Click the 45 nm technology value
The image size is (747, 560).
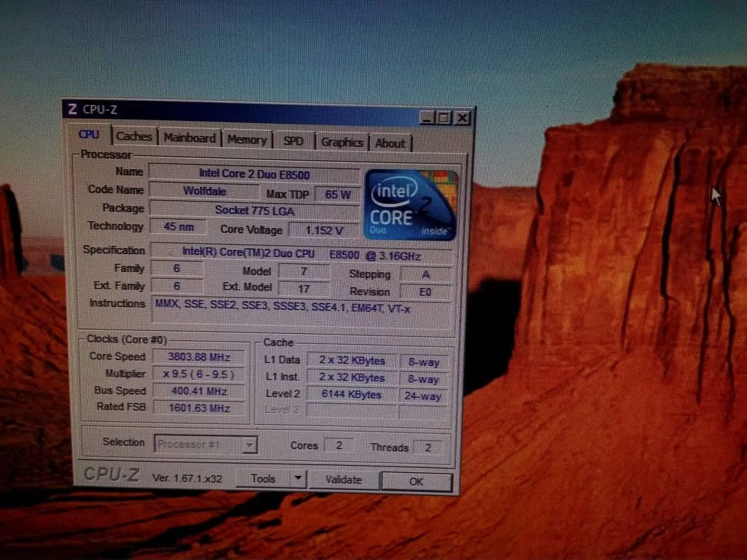pyautogui.click(x=178, y=227)
